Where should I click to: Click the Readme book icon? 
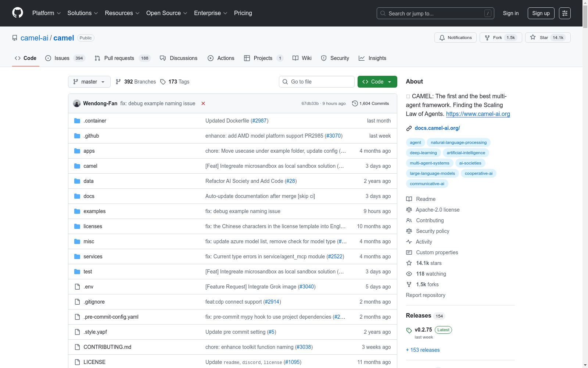(409, 199)
